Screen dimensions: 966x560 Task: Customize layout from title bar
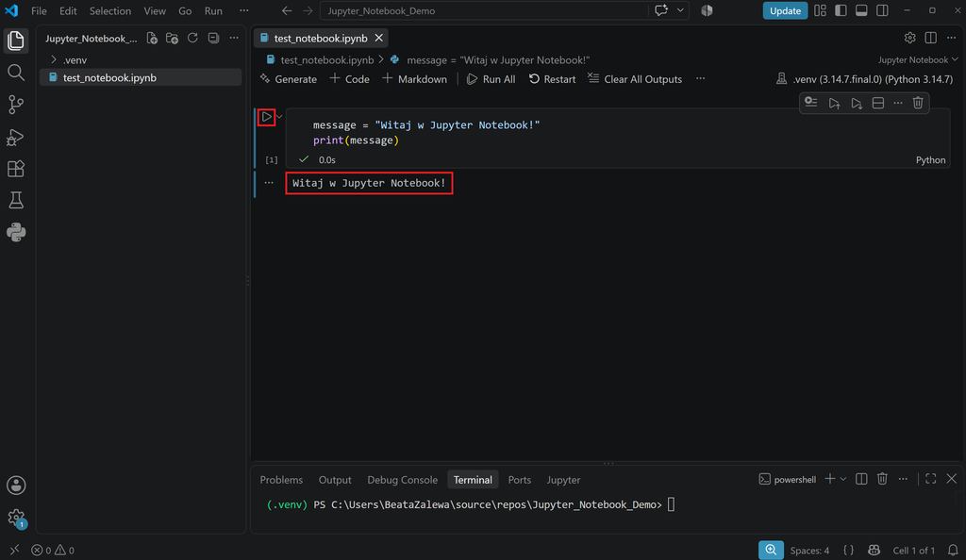click(820, 10)
